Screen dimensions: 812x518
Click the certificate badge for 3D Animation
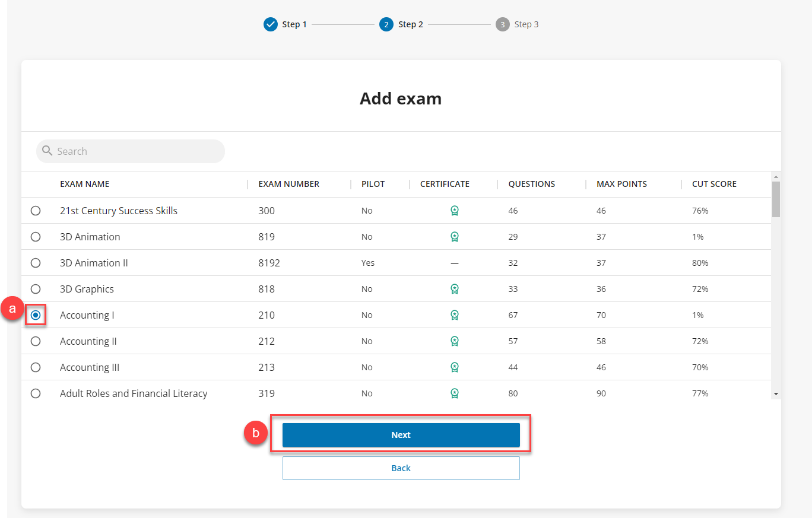455,236
